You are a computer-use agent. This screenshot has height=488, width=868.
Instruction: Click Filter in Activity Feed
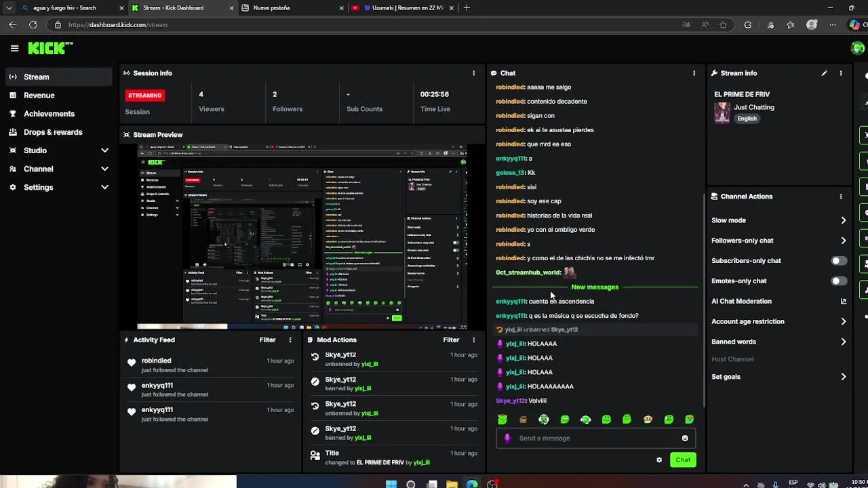267,340
